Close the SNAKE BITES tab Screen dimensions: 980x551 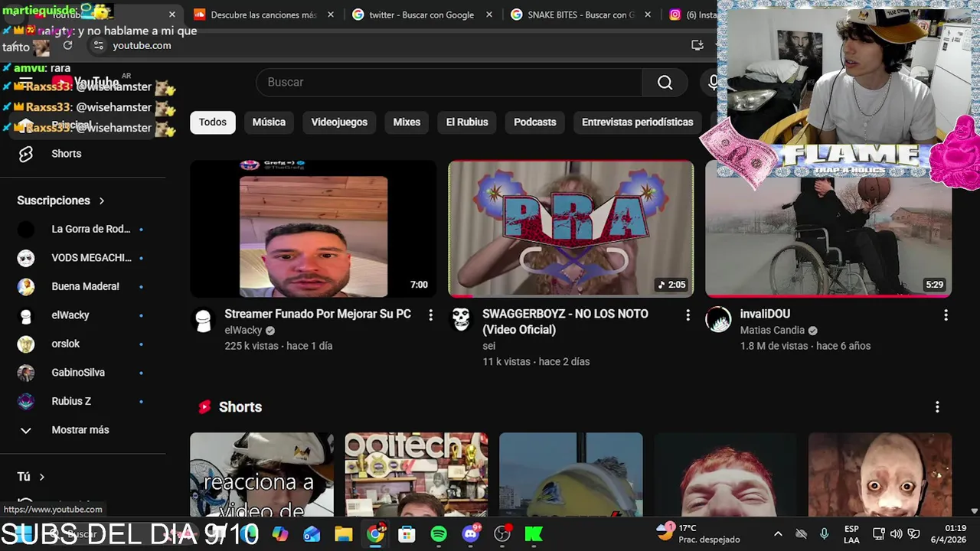point(648,15)
